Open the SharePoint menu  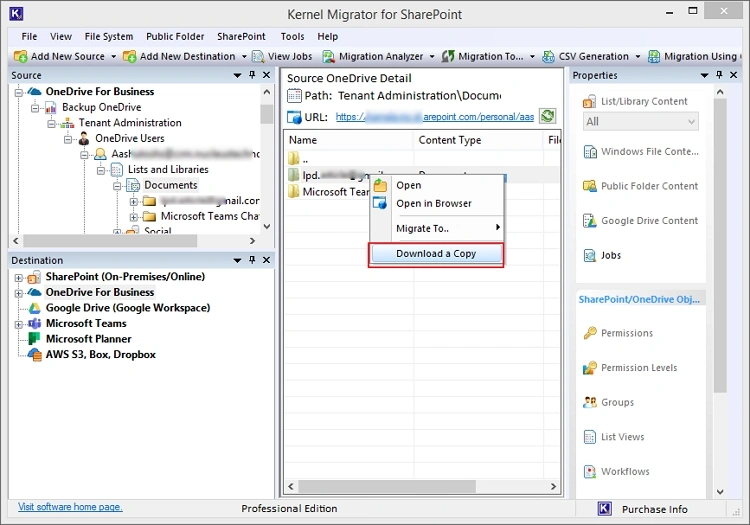point(241,36)
